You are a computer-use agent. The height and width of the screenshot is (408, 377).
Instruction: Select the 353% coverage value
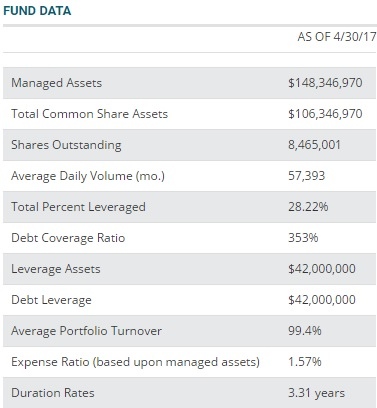click(303, 238)
